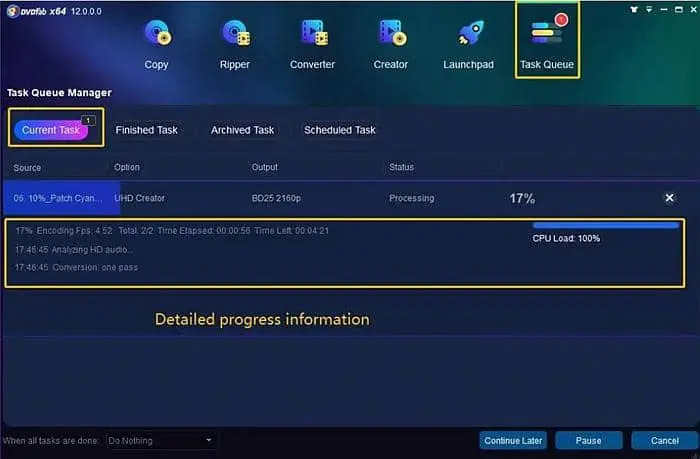Open the title bar dropdown menu arrow
Screen dimensions: 700x459
(649, 9)
